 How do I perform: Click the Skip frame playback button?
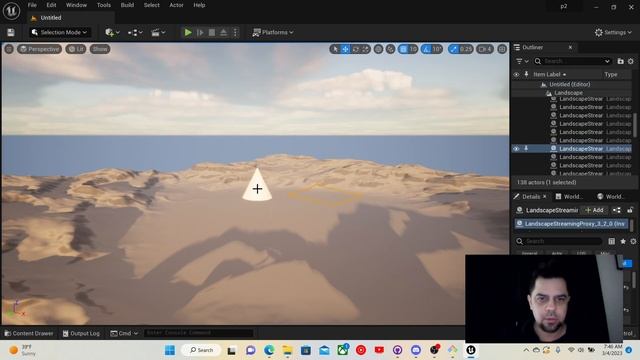click(200, 32)
